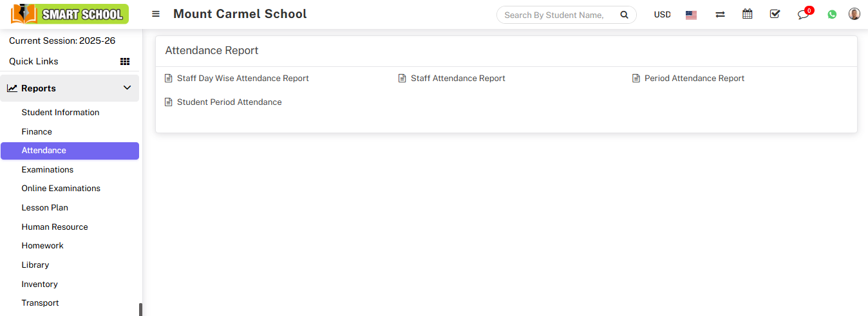868x316 pixels.
Task: Click the switch session arrows icon
Action: (720, 15)
